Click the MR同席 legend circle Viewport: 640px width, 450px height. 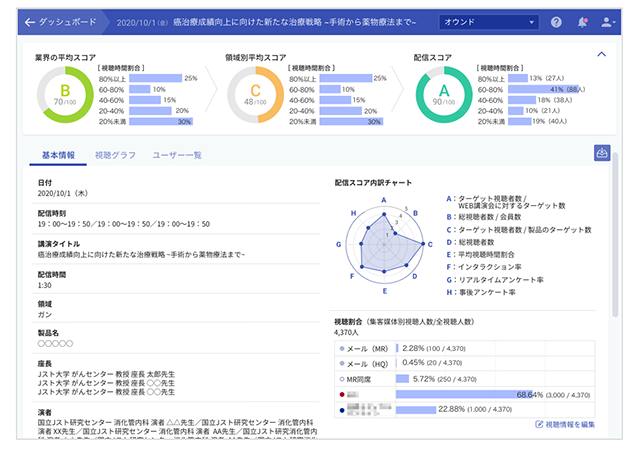(x=342, y=379)
